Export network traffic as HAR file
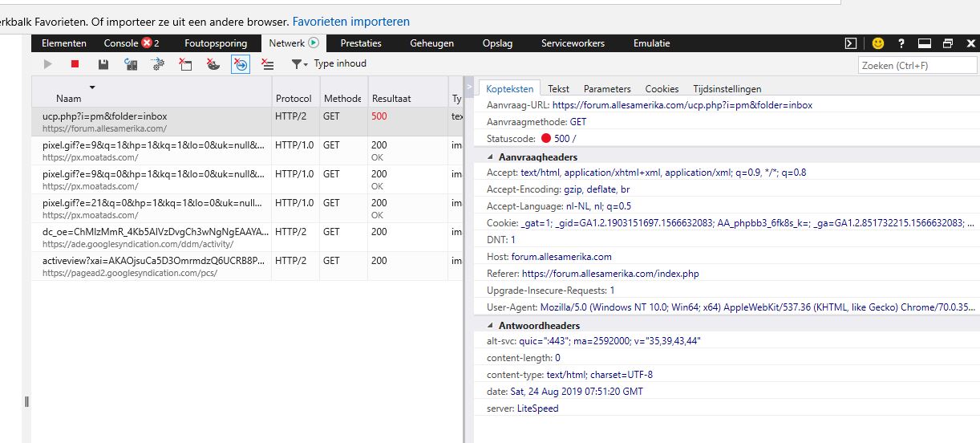 (103, 64)
